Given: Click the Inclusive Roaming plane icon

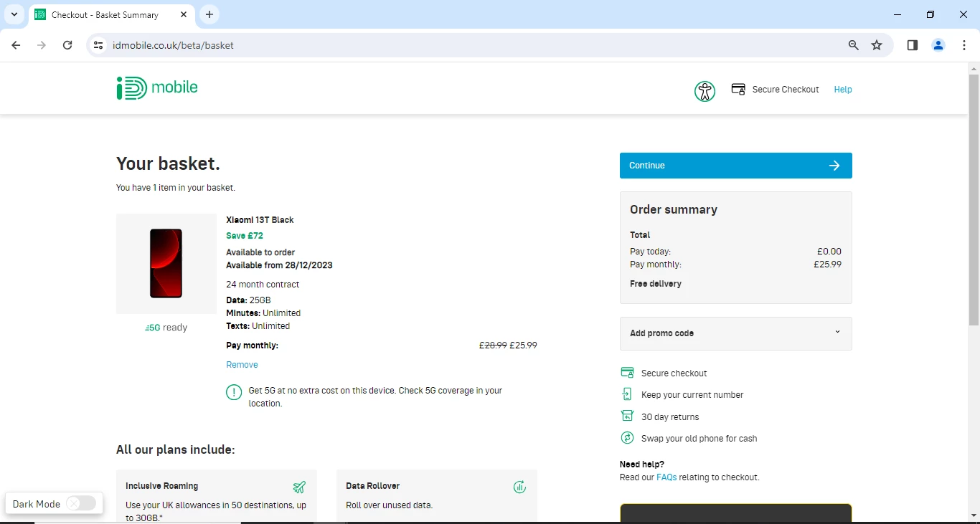Looking at the screenshot, I should [x=299, y=487].
